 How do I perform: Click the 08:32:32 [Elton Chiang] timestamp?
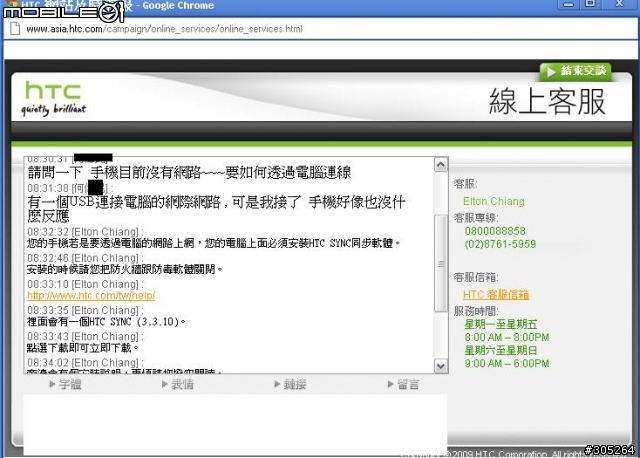point(85,232)
